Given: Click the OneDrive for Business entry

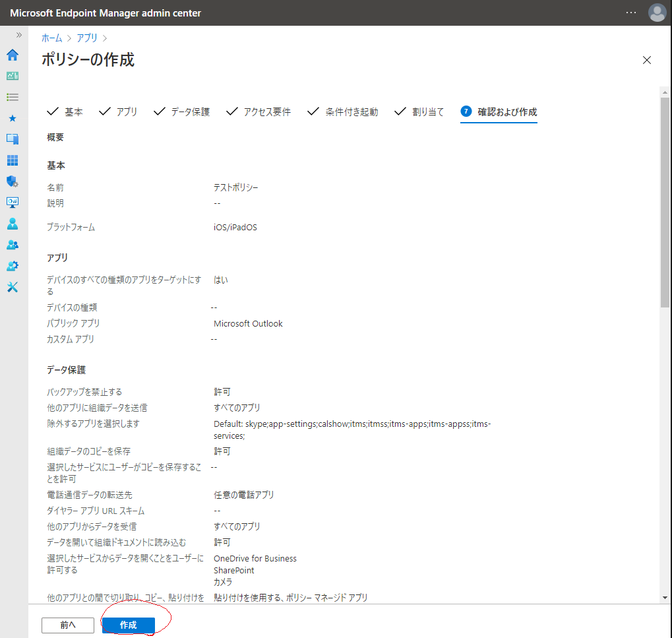Looking at the screenshot, I should [x=255, y=559].
